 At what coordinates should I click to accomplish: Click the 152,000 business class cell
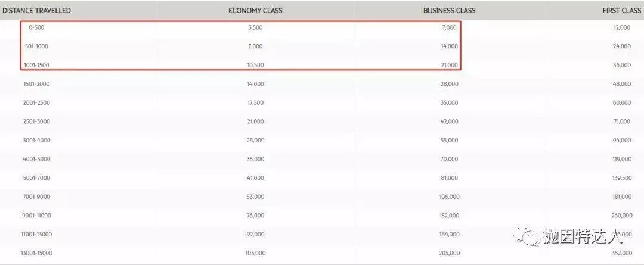click(x=450, y=216)
